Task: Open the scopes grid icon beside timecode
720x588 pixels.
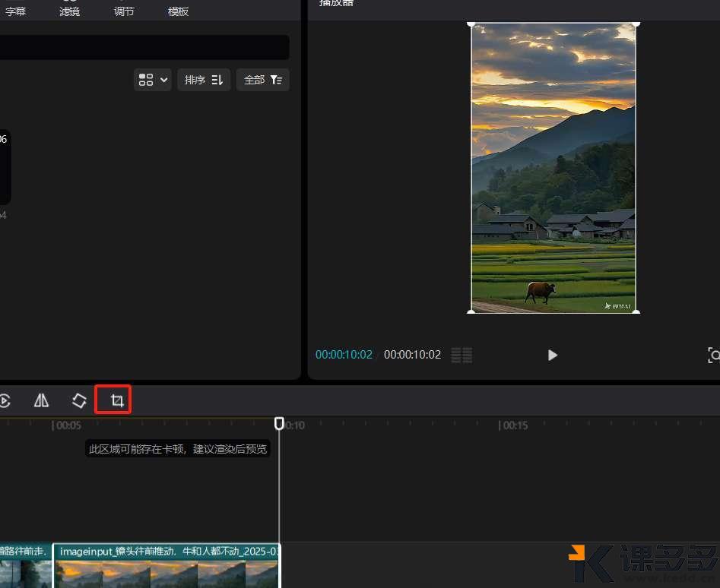Action: click(x=461, y=355)
